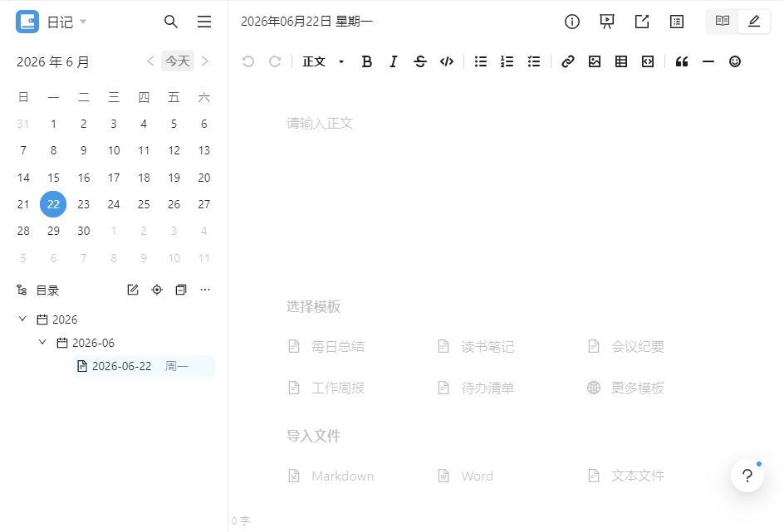Open the 2026-06-22 diary entry
784x532 pixels.
(144, 366)
